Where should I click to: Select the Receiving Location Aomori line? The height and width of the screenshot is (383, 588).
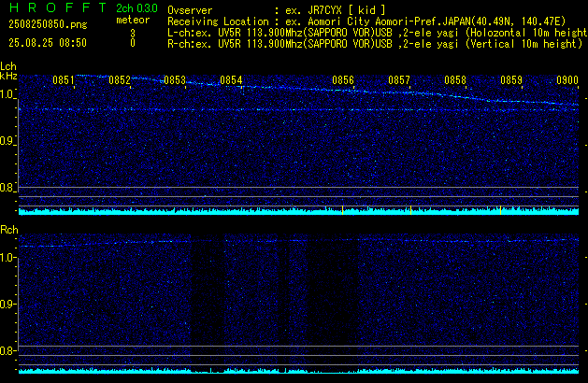coord(366,21)
